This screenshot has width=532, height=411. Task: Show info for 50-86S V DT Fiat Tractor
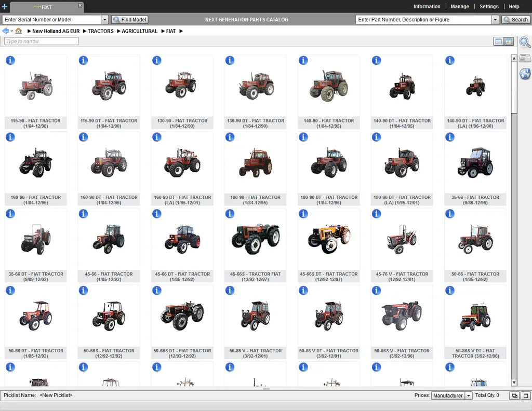(x=449, y=291)
